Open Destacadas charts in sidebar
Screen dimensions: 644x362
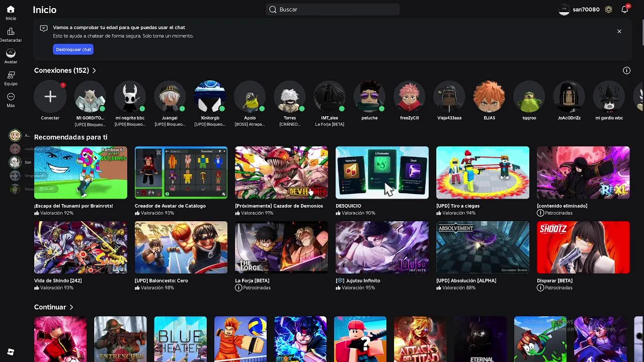click(x=11, y=31)
